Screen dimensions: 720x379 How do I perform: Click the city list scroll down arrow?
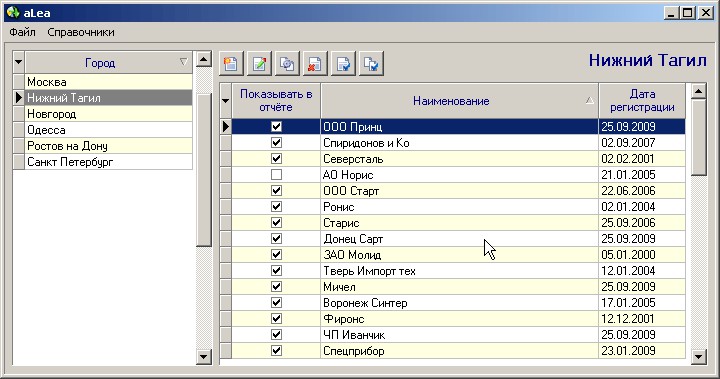pyautogui.click(x=203, y=356)
